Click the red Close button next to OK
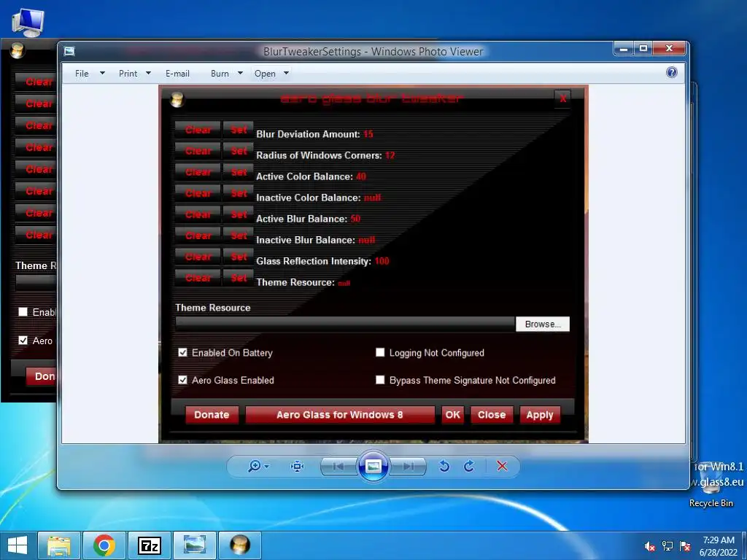Viewport: 747px width, 560px height. (492, 415)
